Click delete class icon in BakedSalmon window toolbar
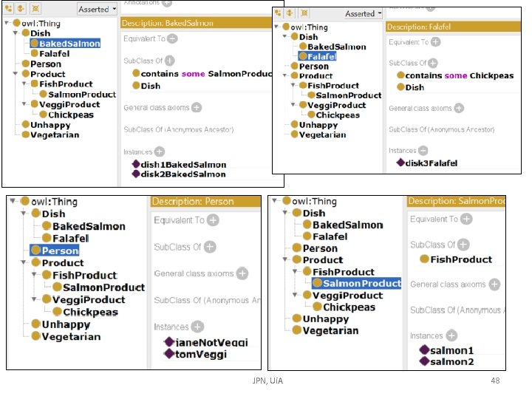The image size is (532, 399). pyautogui.click(x=35, y=8)
